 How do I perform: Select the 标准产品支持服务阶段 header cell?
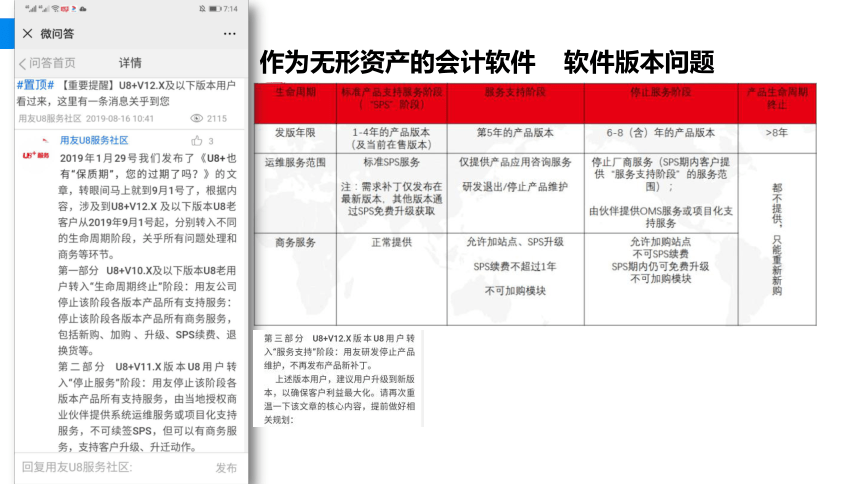click(x=392, y=104)
